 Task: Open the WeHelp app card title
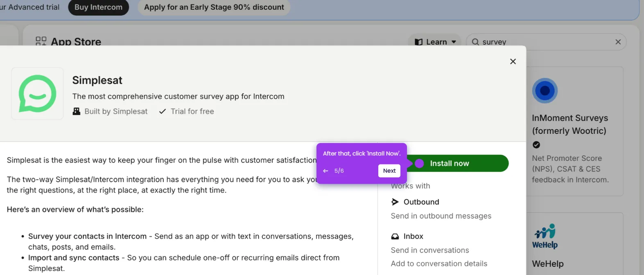[548, 264]
